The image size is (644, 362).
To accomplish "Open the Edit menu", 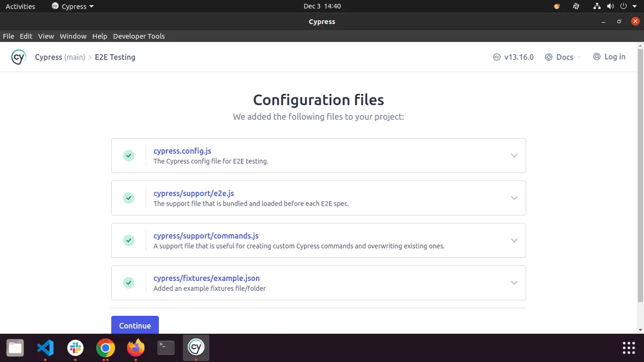I will point(26,36).
